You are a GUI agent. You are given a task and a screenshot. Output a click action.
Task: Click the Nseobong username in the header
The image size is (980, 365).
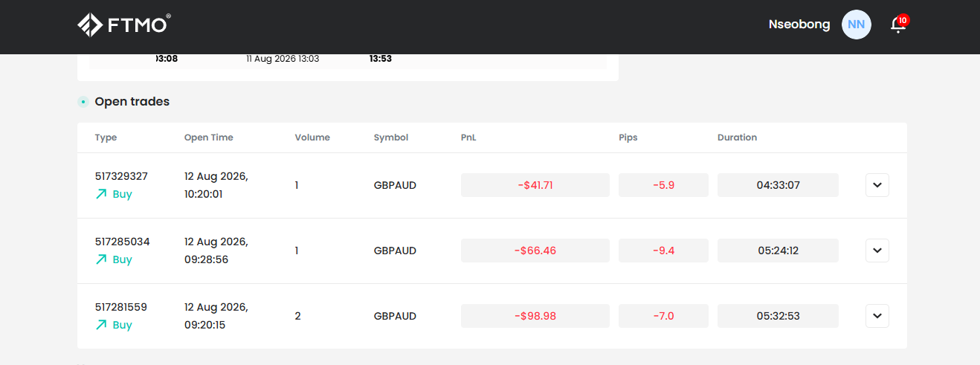(799, 25)
